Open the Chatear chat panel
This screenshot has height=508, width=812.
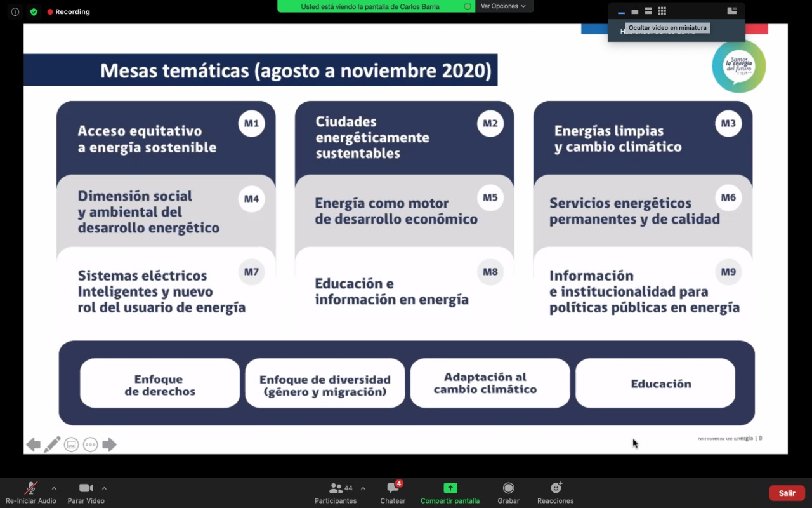393,493
